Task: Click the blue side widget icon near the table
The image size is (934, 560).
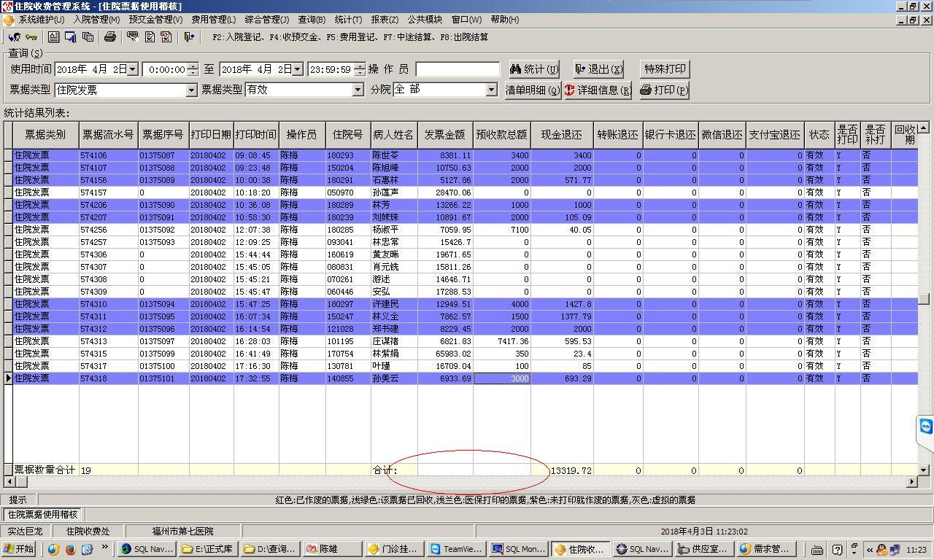Action: [x=926, y=427]
